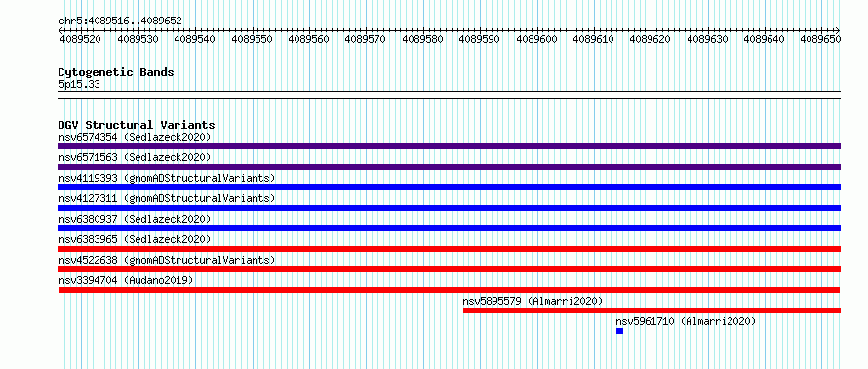Click ruler position 4089590
Image resolution: width=868 pixels, height=369 pixels.
point(480,39)
